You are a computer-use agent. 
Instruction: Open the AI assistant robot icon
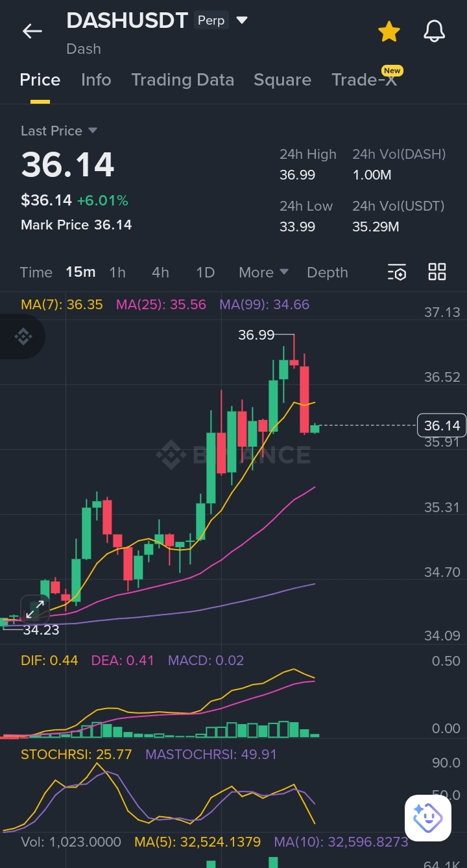coord(428,818)
